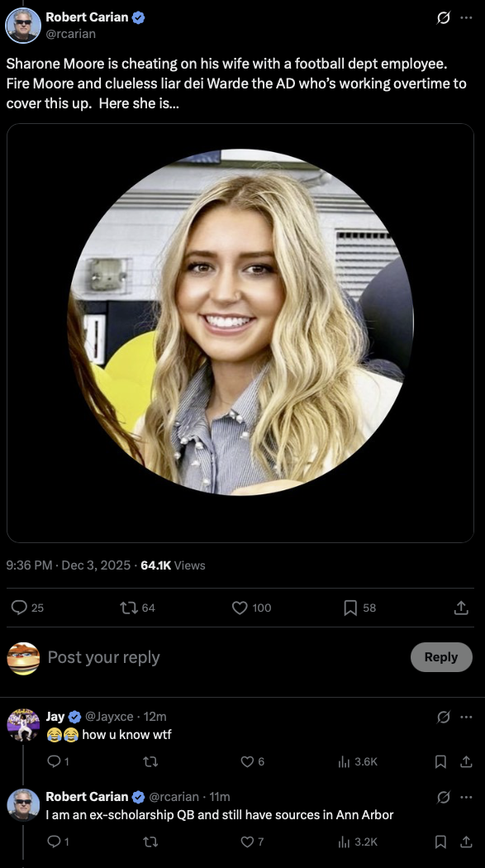Open more options menu on main post

[466, 17]
